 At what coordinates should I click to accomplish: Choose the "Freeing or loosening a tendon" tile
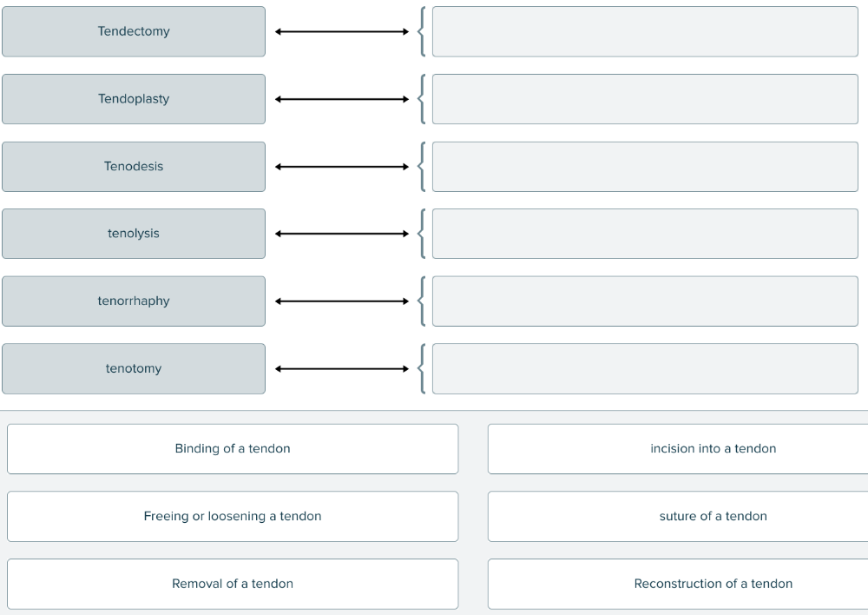point(233,517)
